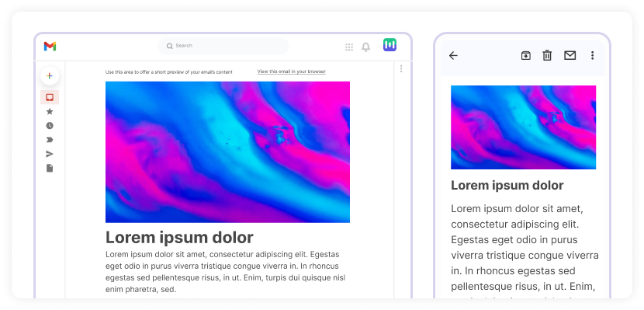
Task: Open the Drafts document icon in sidebar
Action: pos(50,168)
